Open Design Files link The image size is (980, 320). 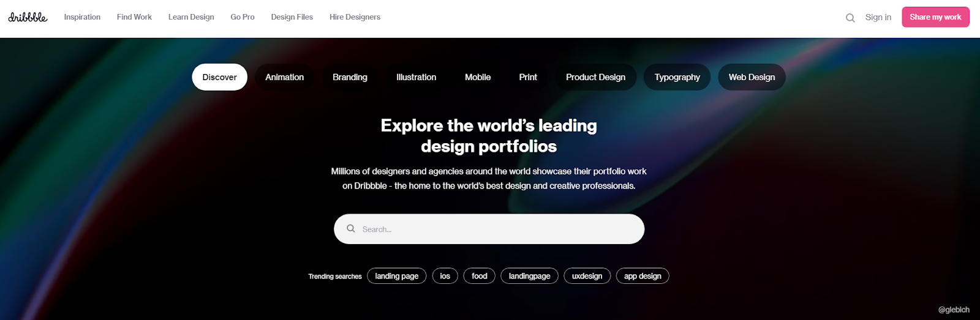292,17
